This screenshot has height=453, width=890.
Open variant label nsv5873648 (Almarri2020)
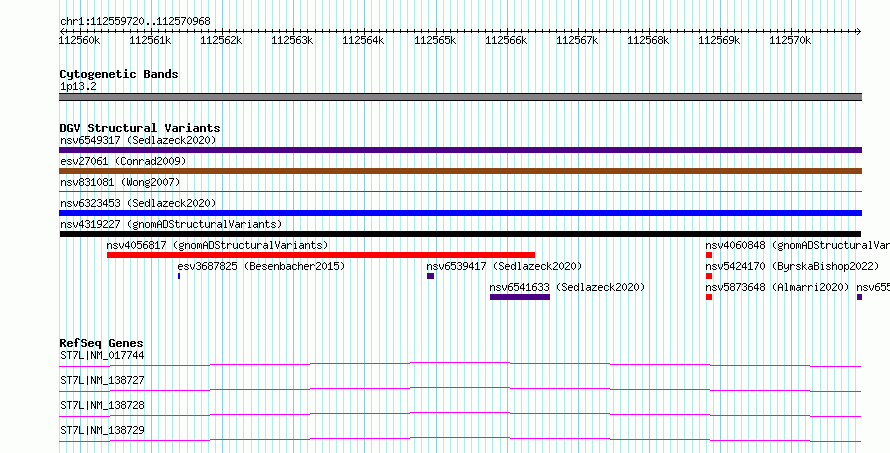pos(778,287)
